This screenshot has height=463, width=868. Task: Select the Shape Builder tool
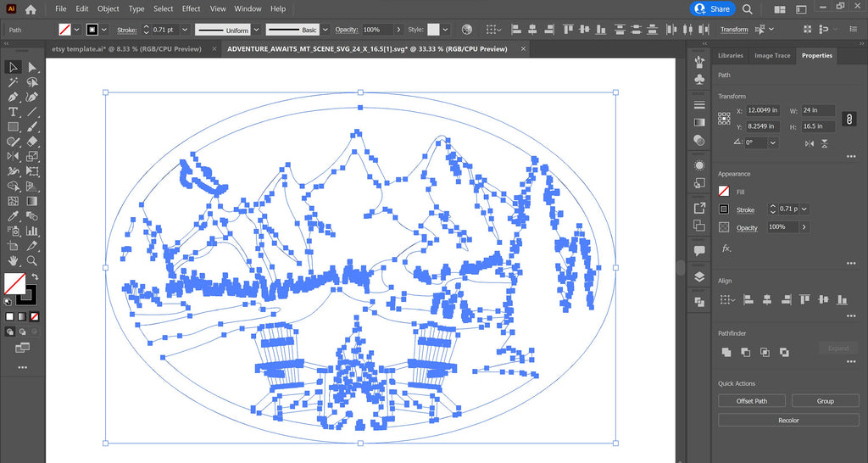pyautogui.click(x=13, y=186)
